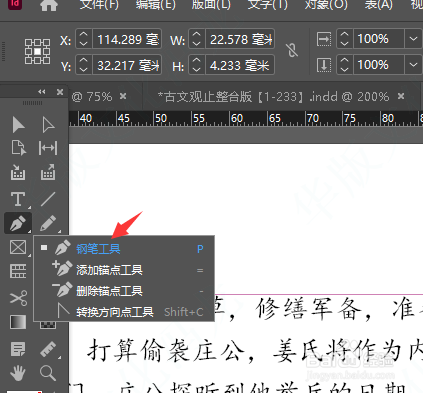Open the 编辑(E) menu
Viewport: 423px width, 393px height.
point(156,4)
